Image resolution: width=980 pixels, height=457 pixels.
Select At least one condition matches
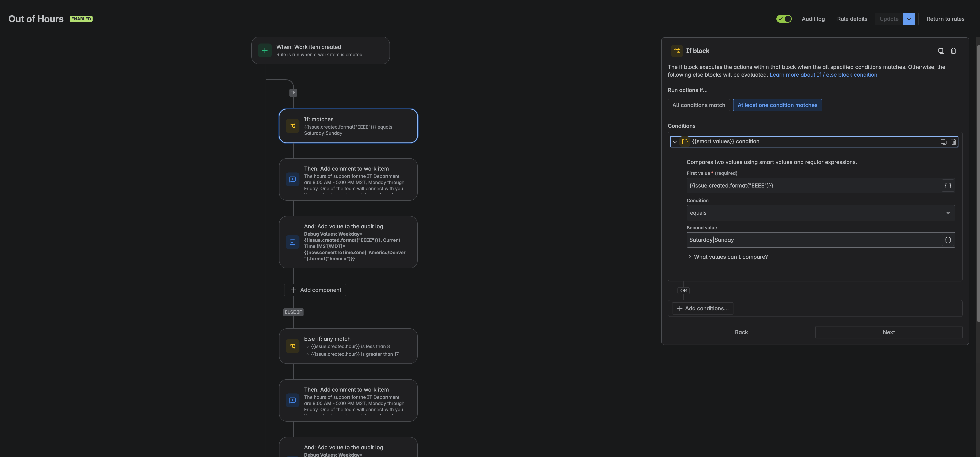pos(777,105)
